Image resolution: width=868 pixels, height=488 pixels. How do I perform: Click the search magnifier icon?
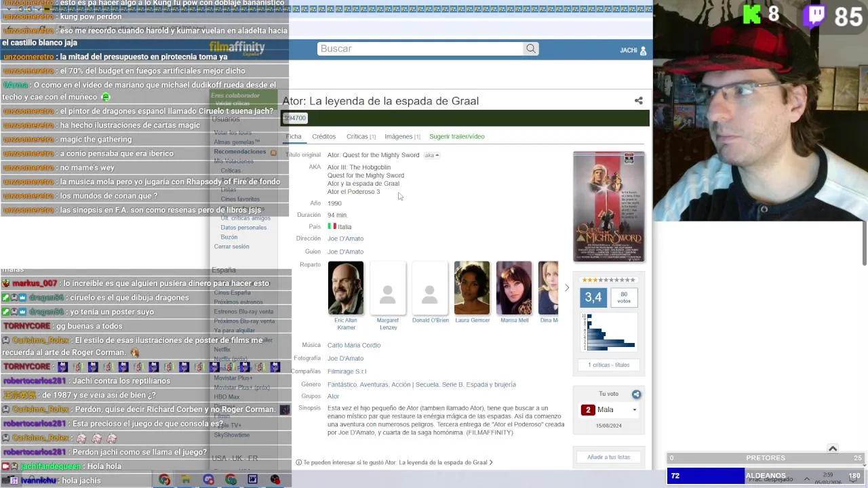[x=531, y=49]
